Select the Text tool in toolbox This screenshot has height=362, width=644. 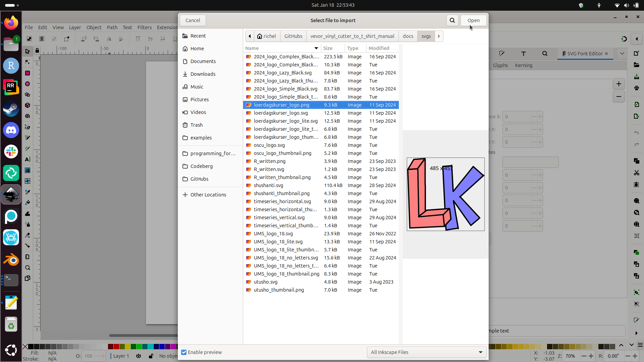28,159
